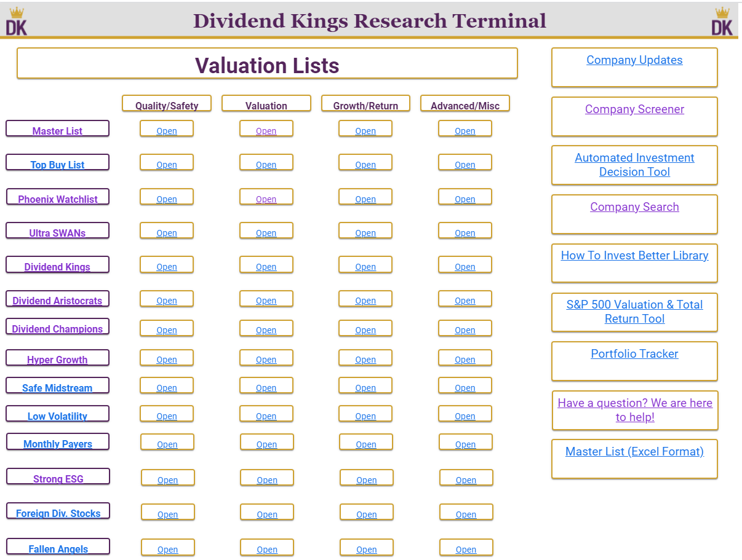Open the Low Volatility list link
Image resolution: width=742 pixels, height=560 pixels.
pyautogui.click(x=57, y=416)
